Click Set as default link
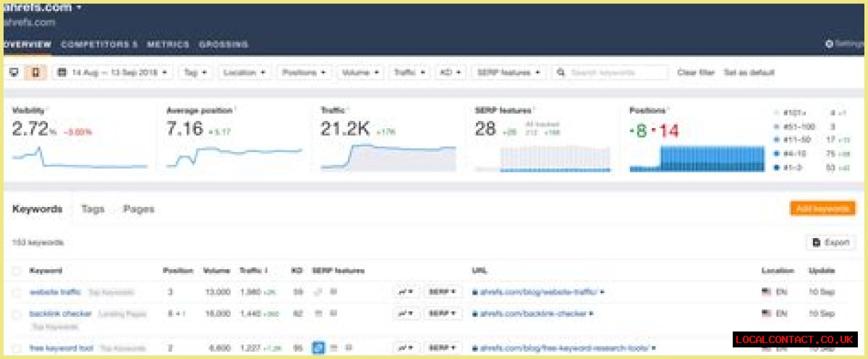The width and height of the screenshot is (868, 359). 749,72
